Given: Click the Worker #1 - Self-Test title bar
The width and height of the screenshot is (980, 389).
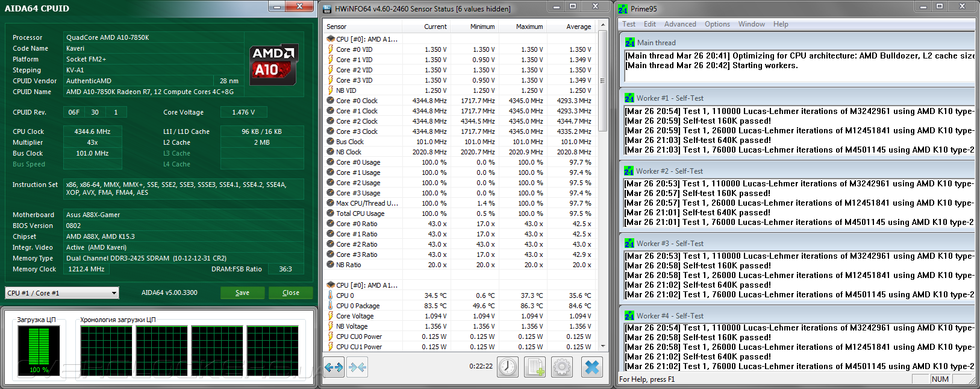Looking at the screenshot, I should (797, 98).
